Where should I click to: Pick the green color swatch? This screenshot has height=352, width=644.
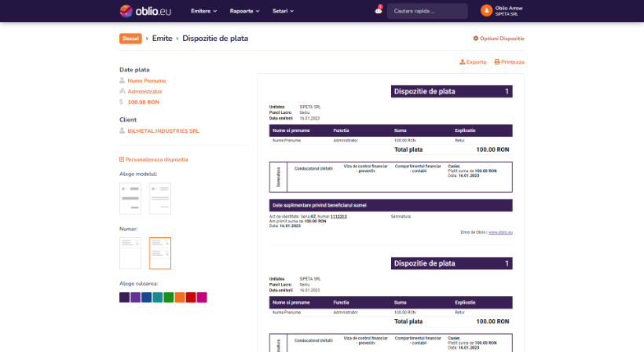pos(169,297)
